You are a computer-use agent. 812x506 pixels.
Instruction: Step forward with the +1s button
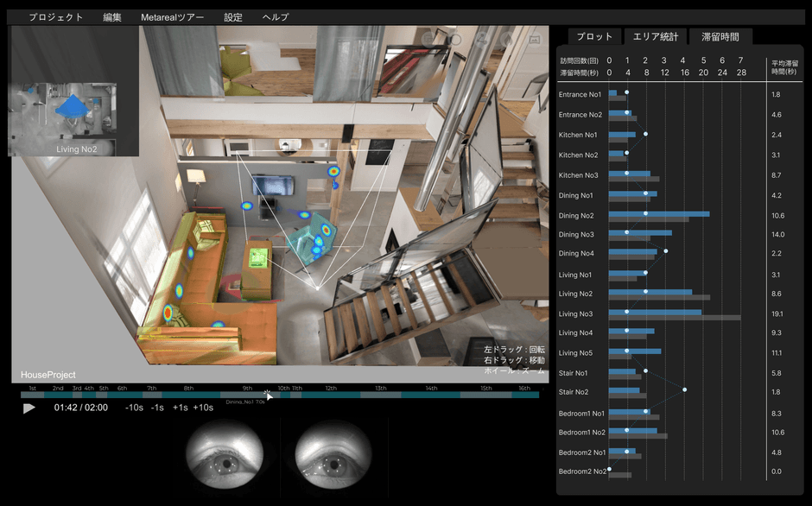(x=180, y=408)
